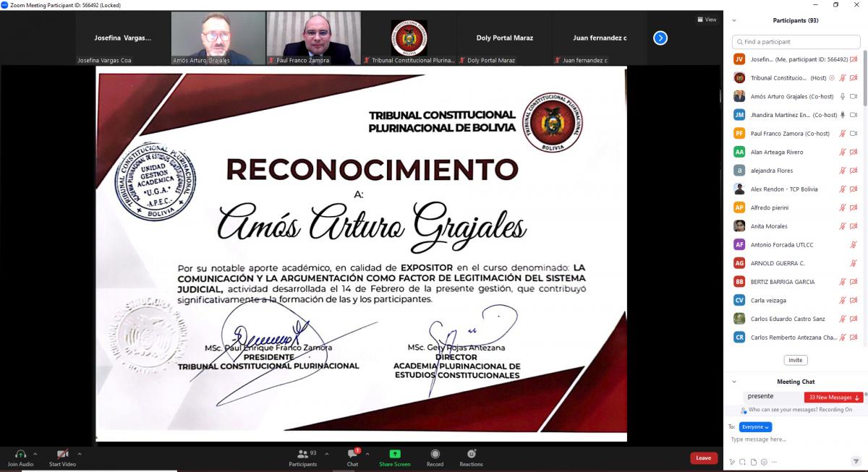Click the file attachment icon in chat
This screenshot has height=472, width=868.
click(753, 462)
